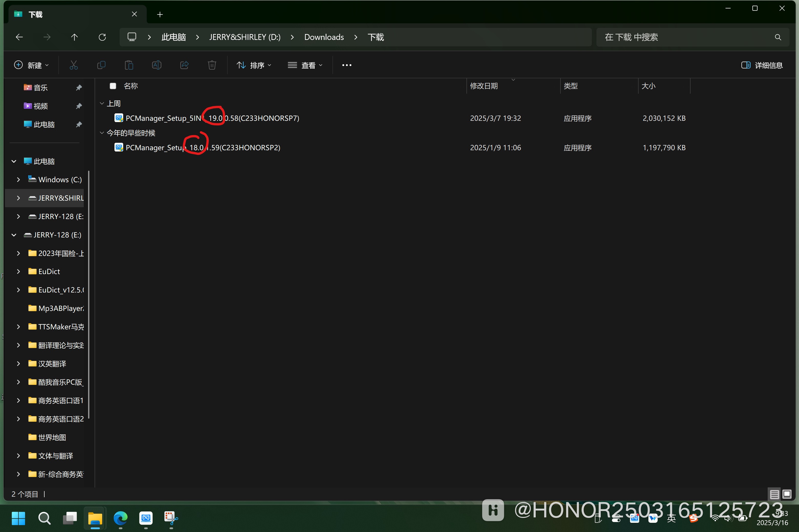
Task: Open 音乐 in quick access
Action: coord(41,88)
